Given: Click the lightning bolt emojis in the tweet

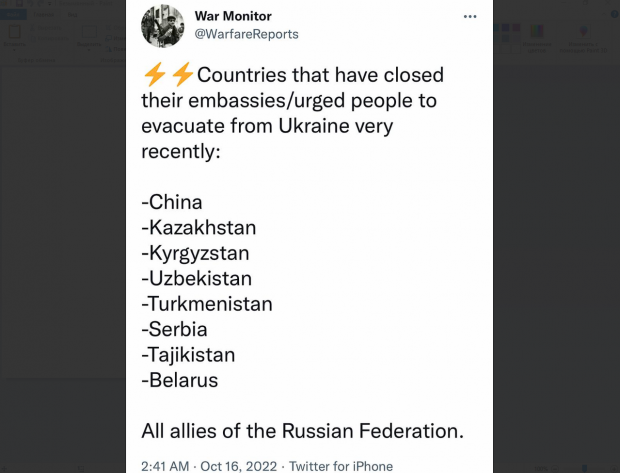Looking at the screenshot, I should coord(168,75).
